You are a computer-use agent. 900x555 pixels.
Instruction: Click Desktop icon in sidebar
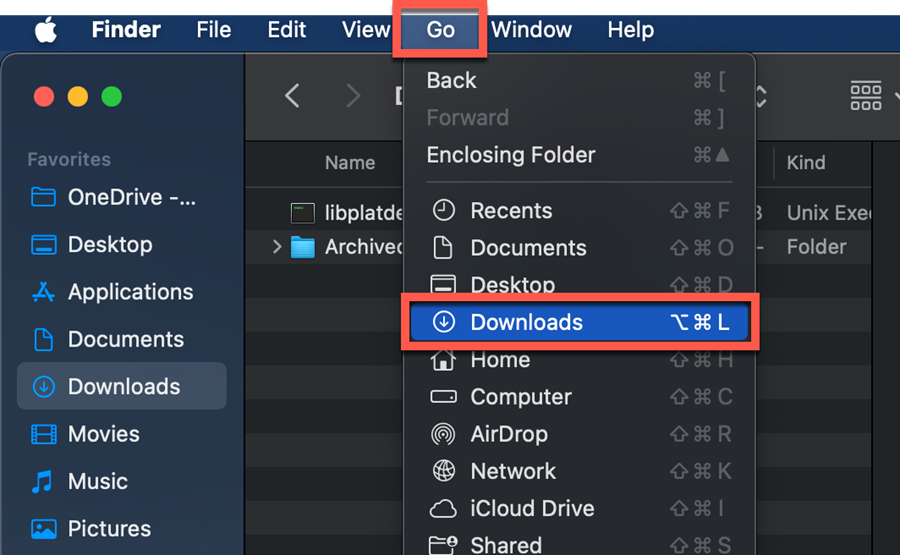tap(43, 244)
